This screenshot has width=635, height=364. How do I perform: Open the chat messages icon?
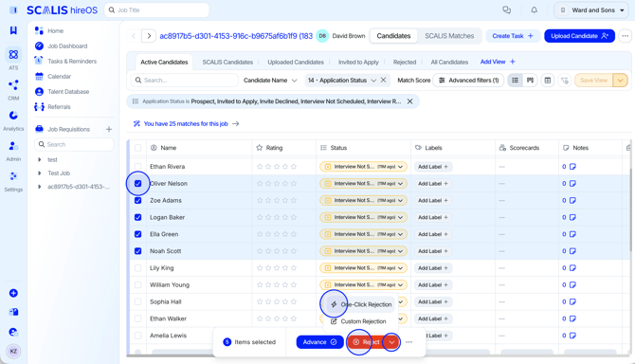pos(507,10)
